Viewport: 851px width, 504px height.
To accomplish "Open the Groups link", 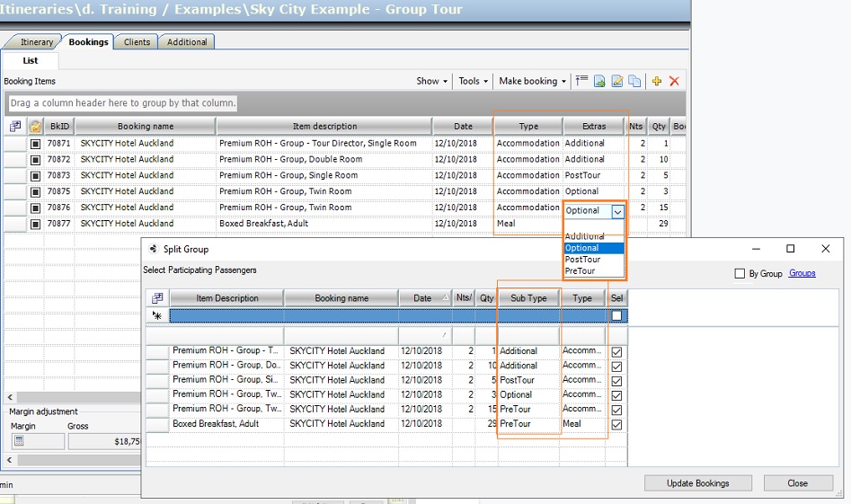I will click(802, 273).
